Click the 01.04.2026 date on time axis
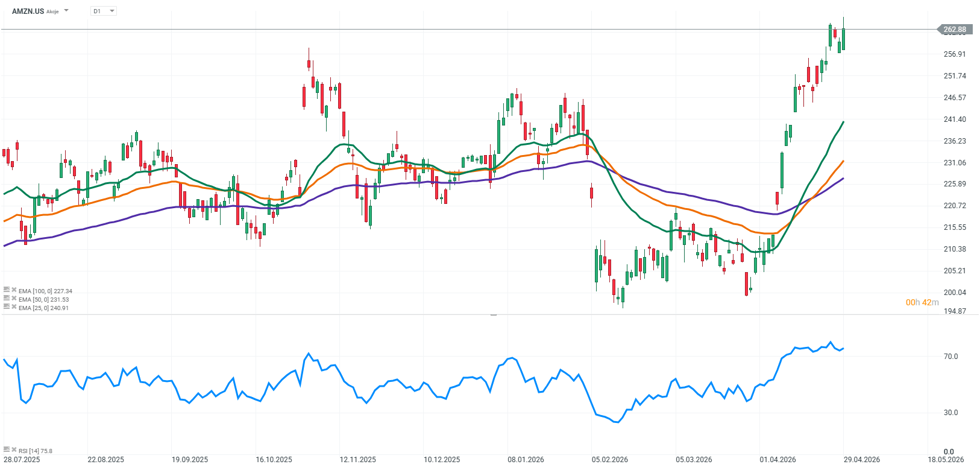This screenshot has width=980, height=470. (777, 460)
